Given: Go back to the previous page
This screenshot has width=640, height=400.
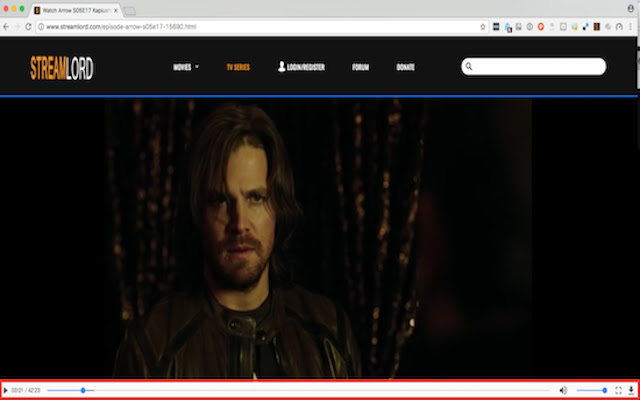Looking at the screenshot, I should pyautogui.click(x=6, y=27).
